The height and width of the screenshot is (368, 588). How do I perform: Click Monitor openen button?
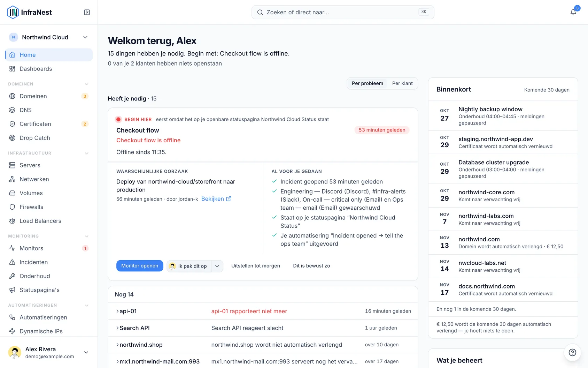(140, 266)
